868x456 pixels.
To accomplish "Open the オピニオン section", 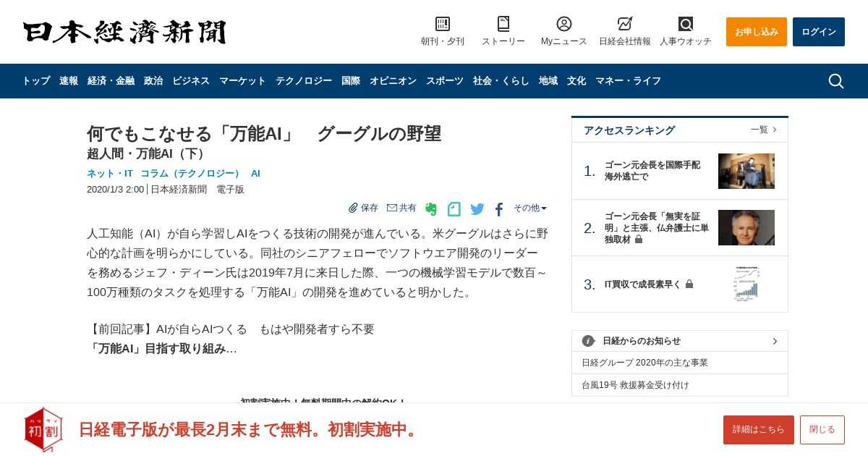I will [393, 81].
